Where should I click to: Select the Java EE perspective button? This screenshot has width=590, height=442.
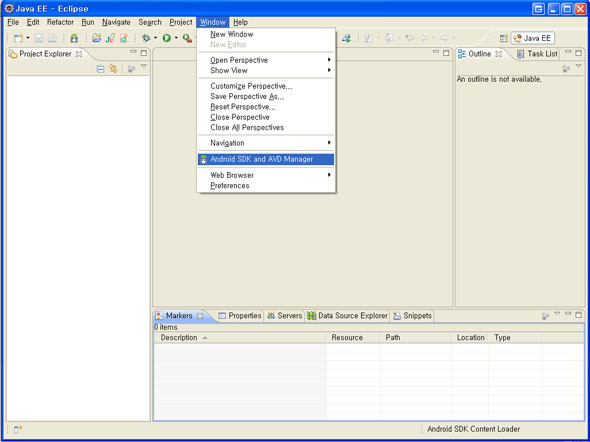tap(532, 38)
